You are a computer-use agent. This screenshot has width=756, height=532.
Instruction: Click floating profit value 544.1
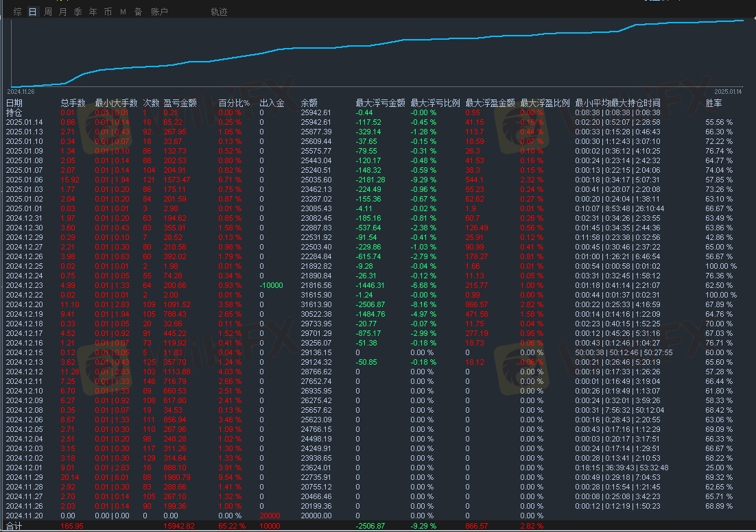coord(475,180)
